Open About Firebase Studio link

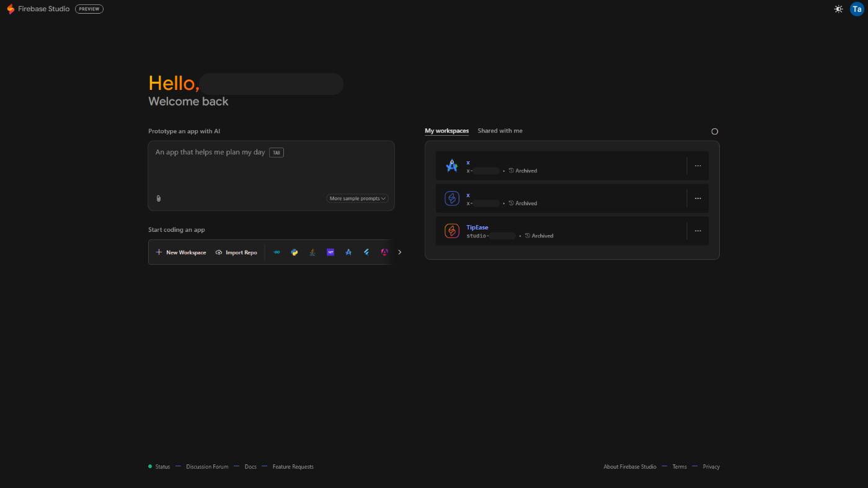(630, 467)
